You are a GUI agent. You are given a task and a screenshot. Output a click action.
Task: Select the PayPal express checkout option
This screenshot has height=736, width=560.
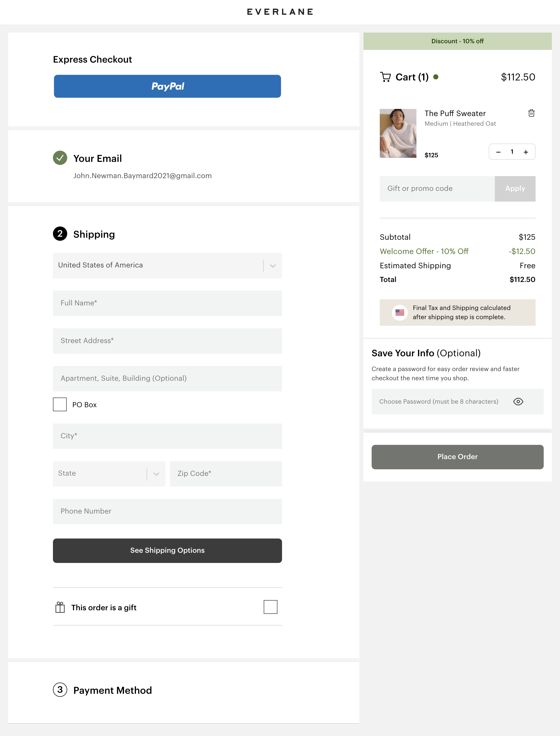pyautogui.click(x=167, y=86)
